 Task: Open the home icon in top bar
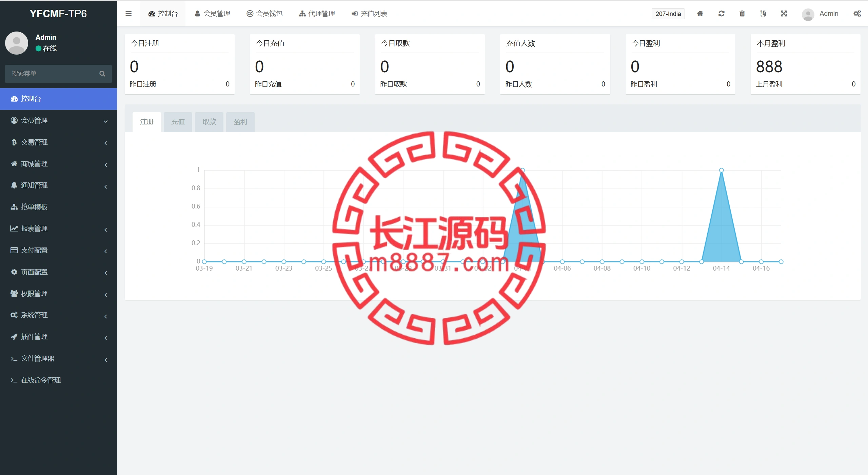tap(700, 14)
